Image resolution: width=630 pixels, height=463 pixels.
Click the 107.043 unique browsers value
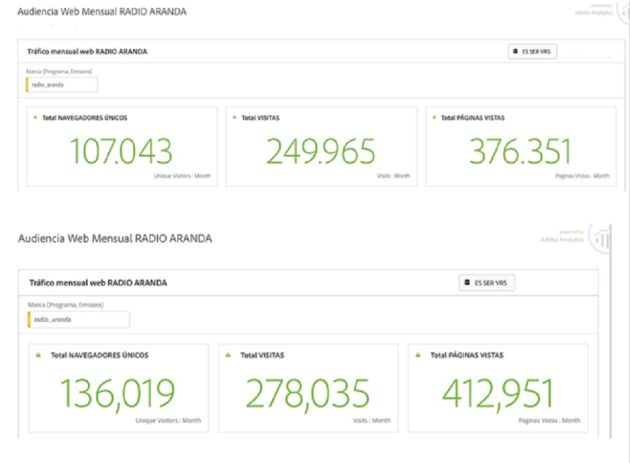tap(121, 152)
